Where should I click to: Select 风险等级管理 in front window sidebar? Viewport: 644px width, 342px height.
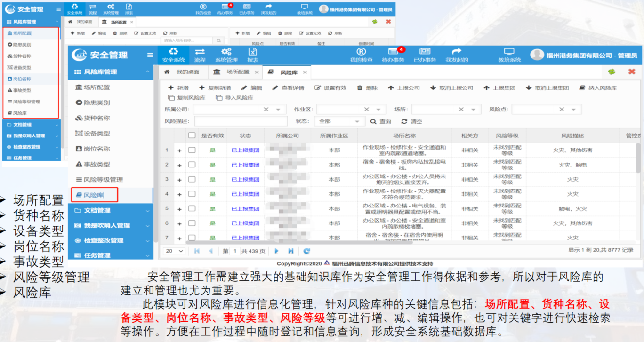(x=99, y=180)
